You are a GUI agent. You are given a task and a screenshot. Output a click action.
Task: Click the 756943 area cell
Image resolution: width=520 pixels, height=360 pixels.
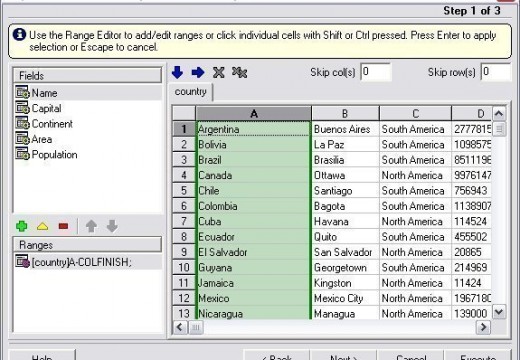point(471,190)
